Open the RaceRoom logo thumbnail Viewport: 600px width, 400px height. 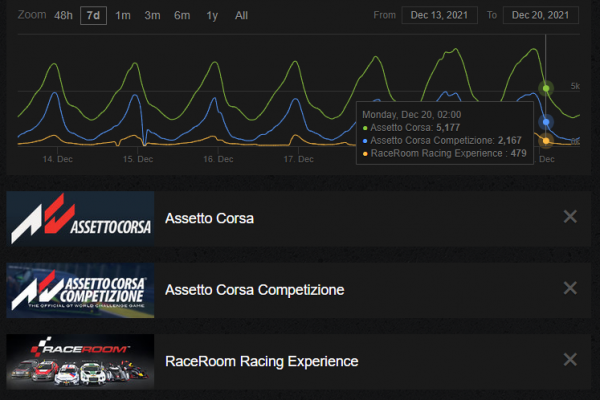(x=80, y=361)
